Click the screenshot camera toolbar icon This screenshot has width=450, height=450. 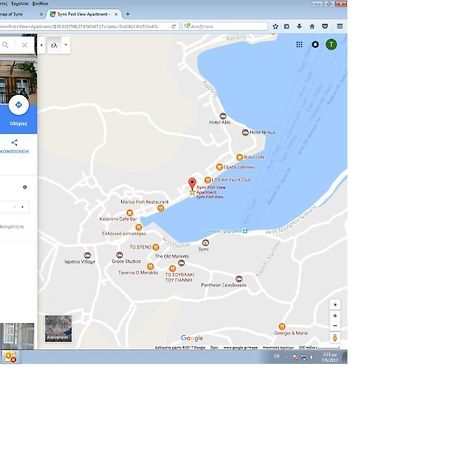point(286,26)
